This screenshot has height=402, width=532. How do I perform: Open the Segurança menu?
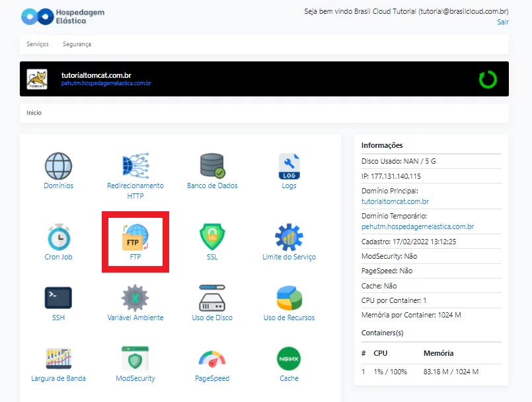click(77, 44)
